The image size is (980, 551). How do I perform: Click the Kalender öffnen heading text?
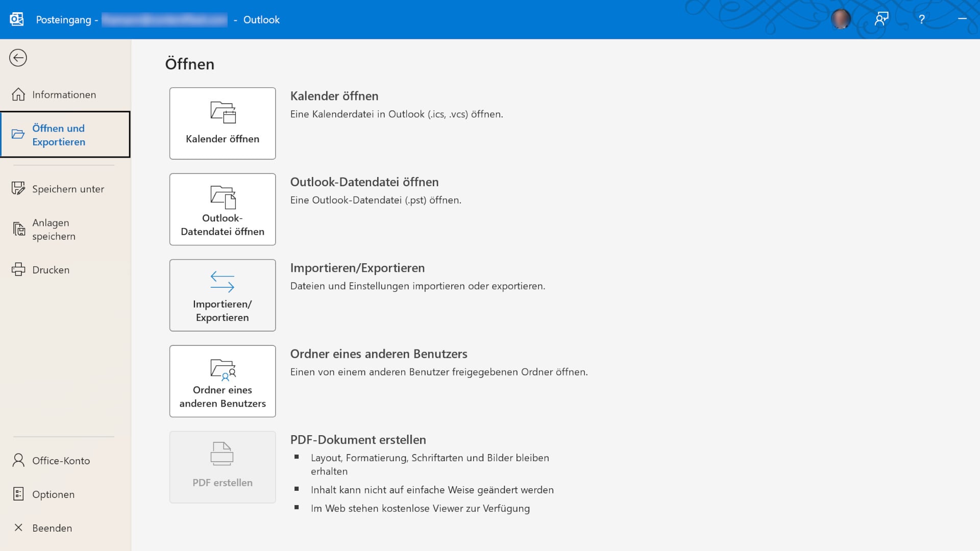coord(334,96)
